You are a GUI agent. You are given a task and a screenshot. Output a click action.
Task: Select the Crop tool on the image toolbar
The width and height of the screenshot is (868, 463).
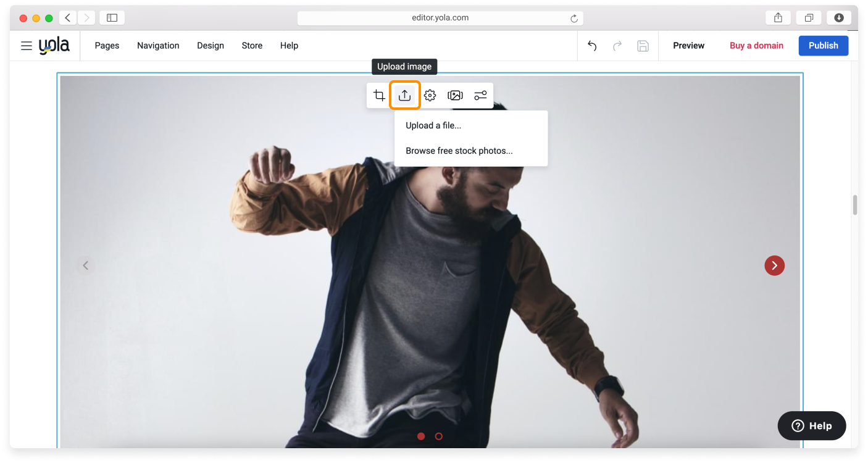click(x=379, y=95)
